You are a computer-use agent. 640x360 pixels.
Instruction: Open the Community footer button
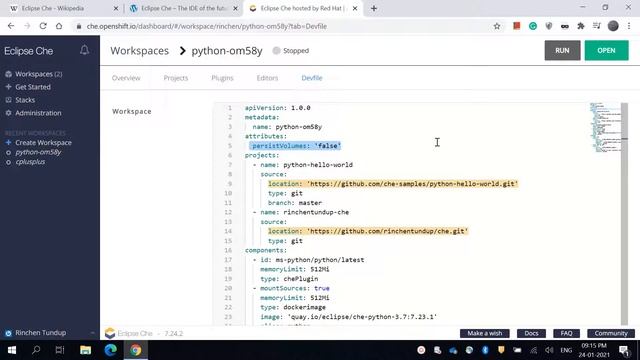(611, 333)
